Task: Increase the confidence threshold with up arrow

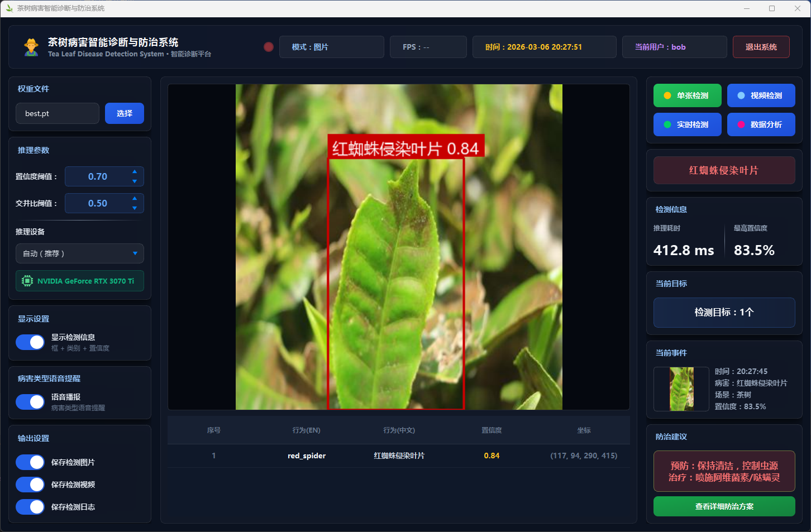Action: 135,172
